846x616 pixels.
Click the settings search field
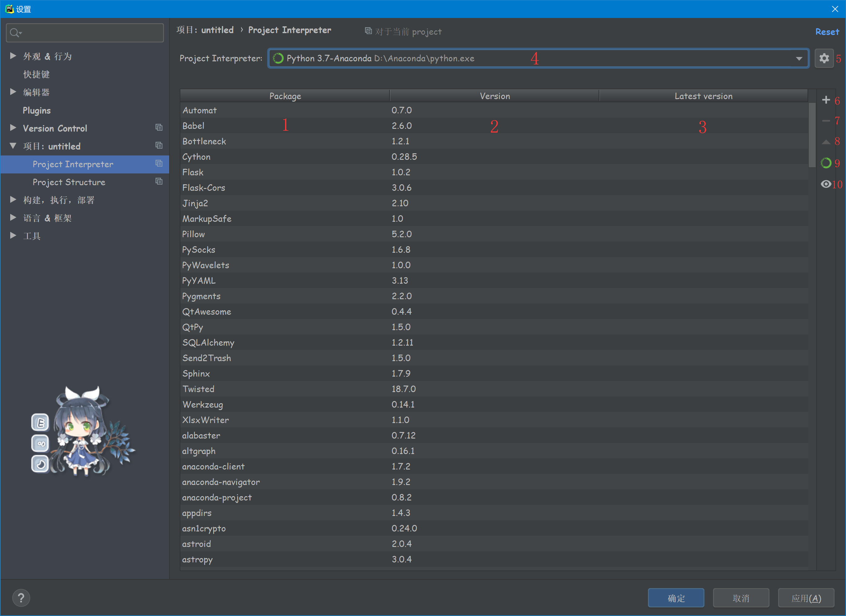85,33
